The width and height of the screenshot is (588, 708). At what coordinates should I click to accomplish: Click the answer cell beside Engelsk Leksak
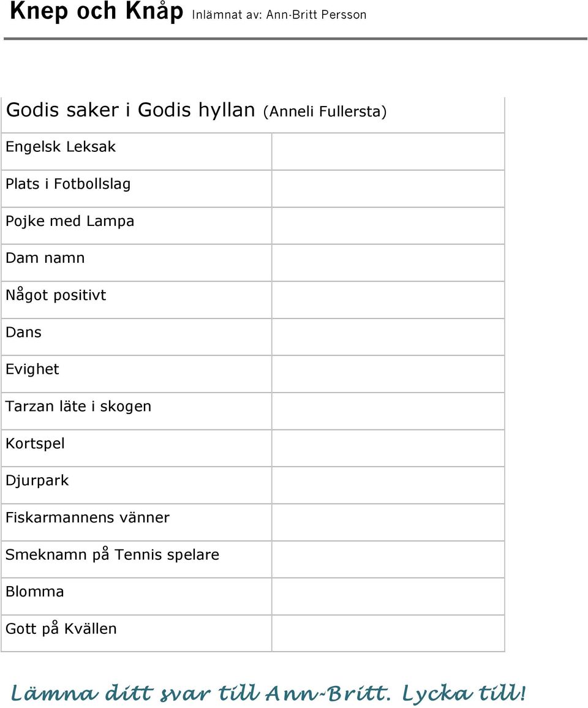pyautogui.click(x=388, y=152)
